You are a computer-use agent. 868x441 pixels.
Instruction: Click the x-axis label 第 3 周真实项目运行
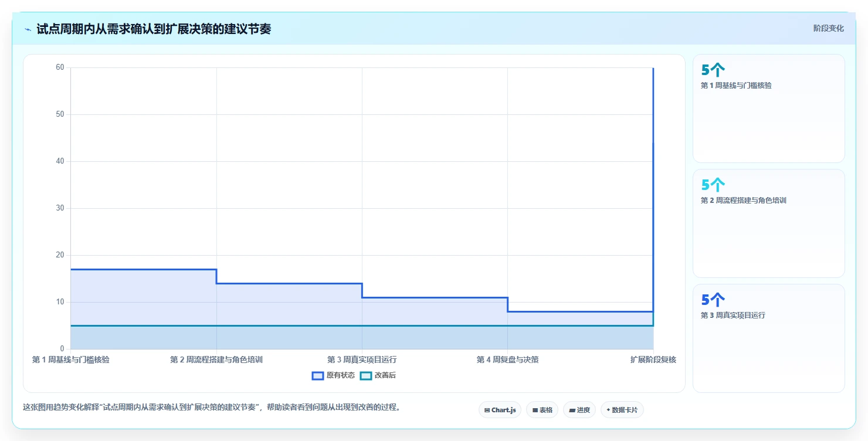pyautogui.click(x=362, y=359)
